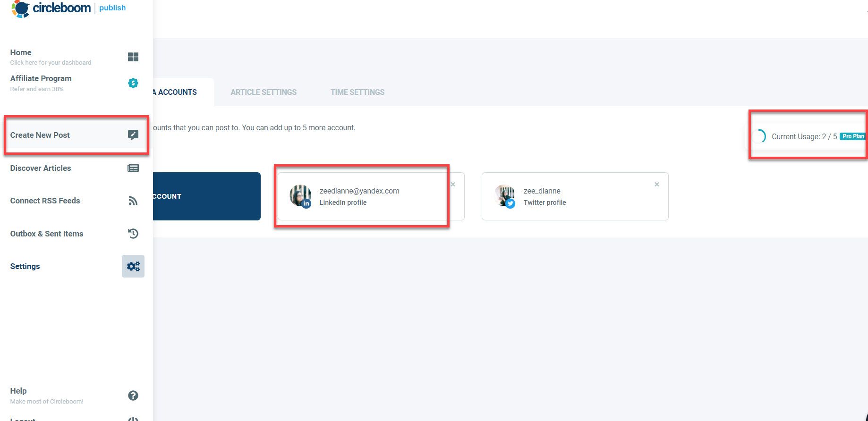Remove the zee_dianne Twitter account
868x421 pixels.
[657, 184]
